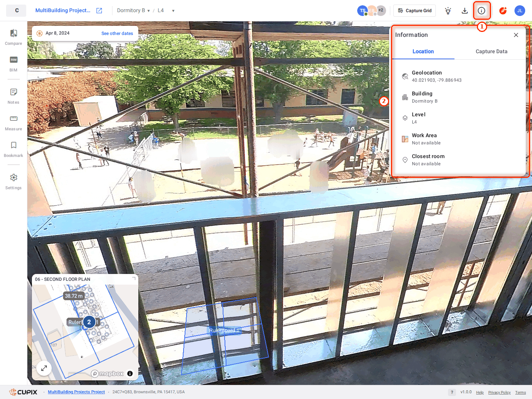Click the Level layers icon

(405, 118)
